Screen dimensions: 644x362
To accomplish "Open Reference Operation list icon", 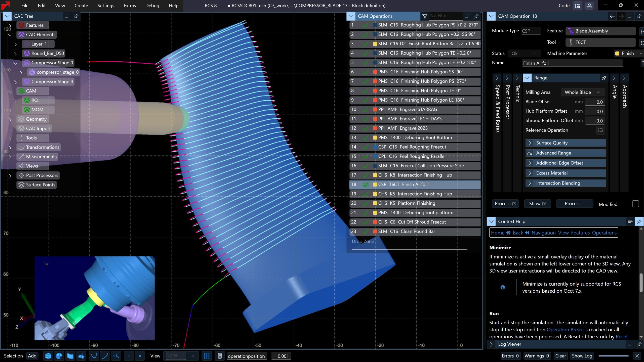I will (600, 130).
